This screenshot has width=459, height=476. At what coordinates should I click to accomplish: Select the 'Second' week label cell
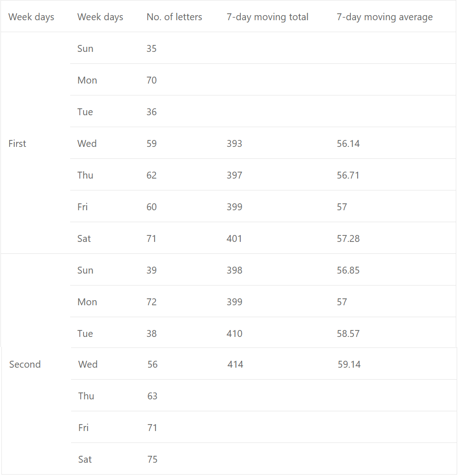25,364
